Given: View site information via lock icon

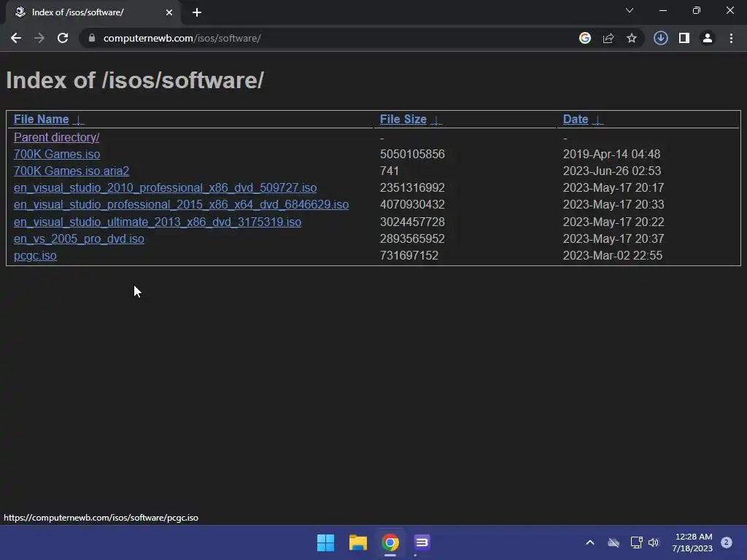Looking at the screenshot, I should coord(92,38).
